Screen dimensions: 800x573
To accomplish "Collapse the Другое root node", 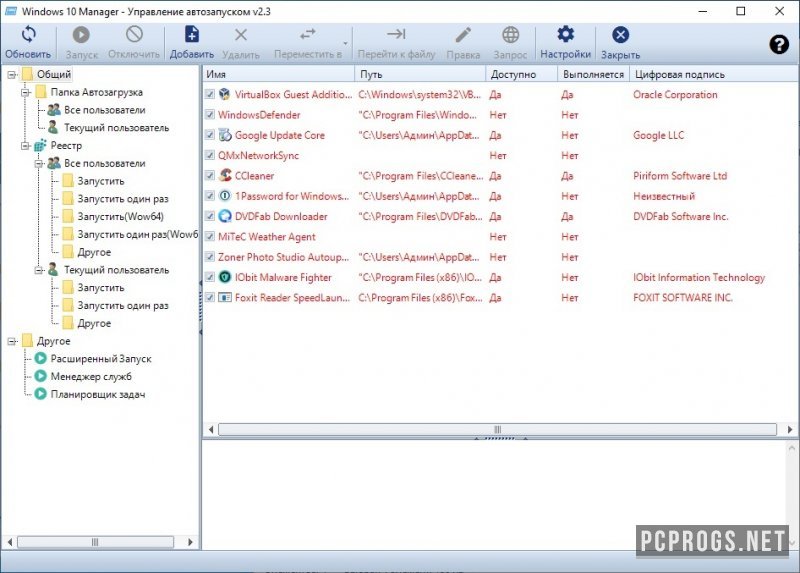I will (12, 341).
